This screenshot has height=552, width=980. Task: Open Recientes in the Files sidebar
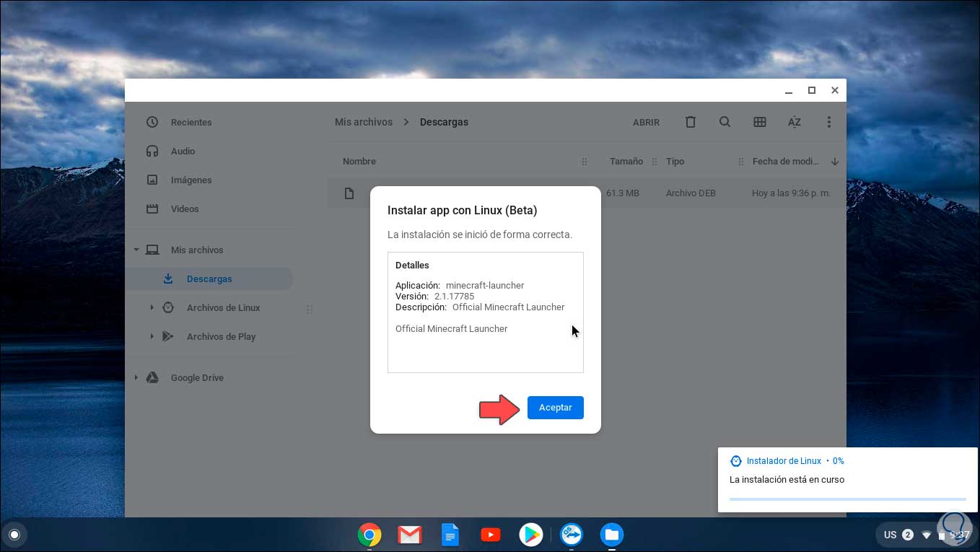pos(191,122)
